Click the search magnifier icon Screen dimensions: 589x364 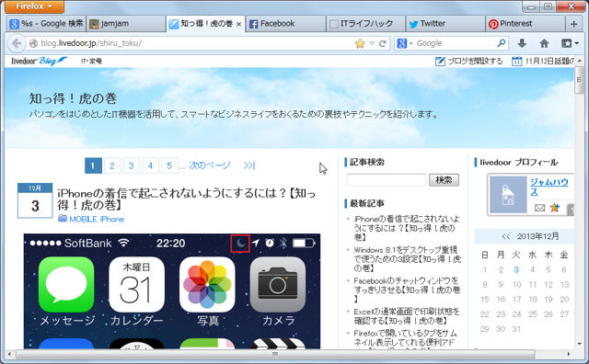(x=502, y=43)
